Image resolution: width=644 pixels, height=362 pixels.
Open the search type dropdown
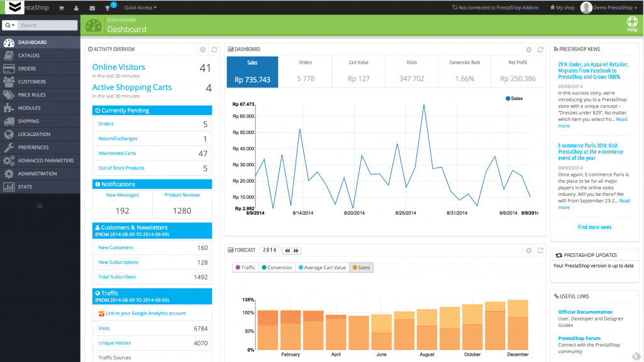pos(10,26)
